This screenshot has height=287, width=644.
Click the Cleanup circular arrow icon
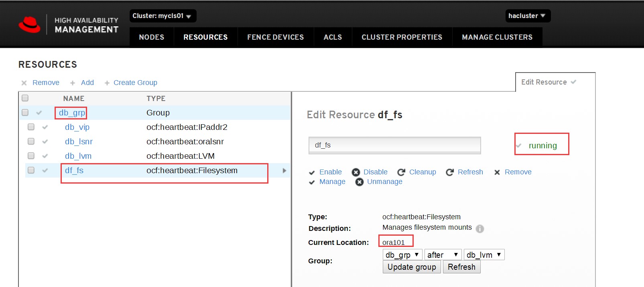point(401,172)
